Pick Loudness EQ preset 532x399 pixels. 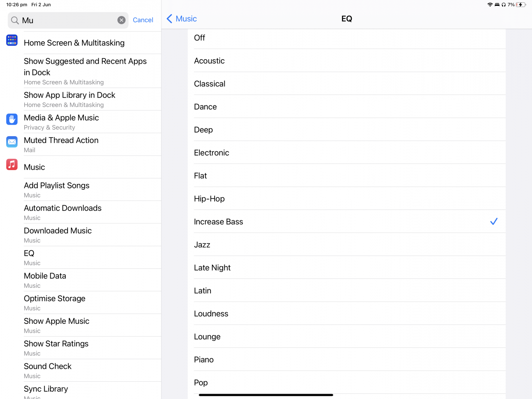coord(346,313)
